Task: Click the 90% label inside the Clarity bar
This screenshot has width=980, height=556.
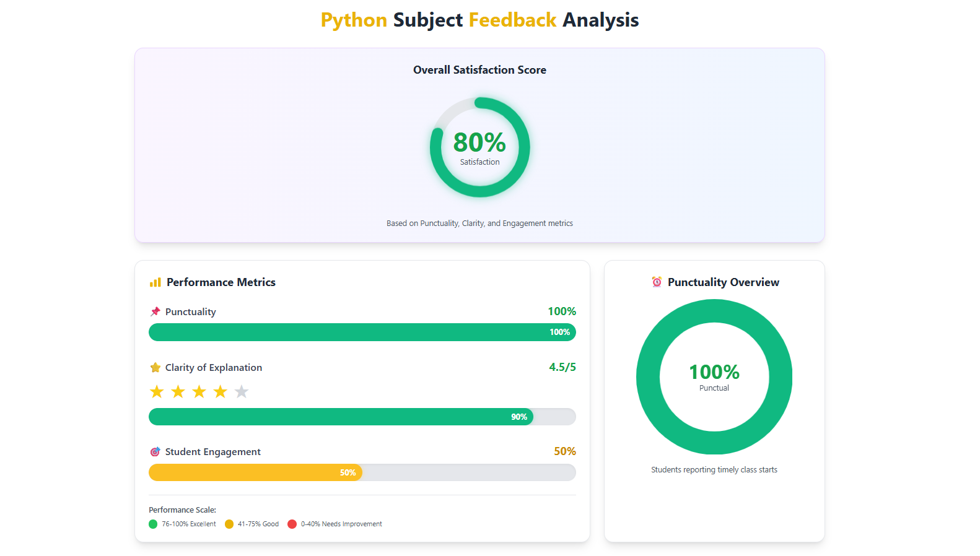Action: 519,417
